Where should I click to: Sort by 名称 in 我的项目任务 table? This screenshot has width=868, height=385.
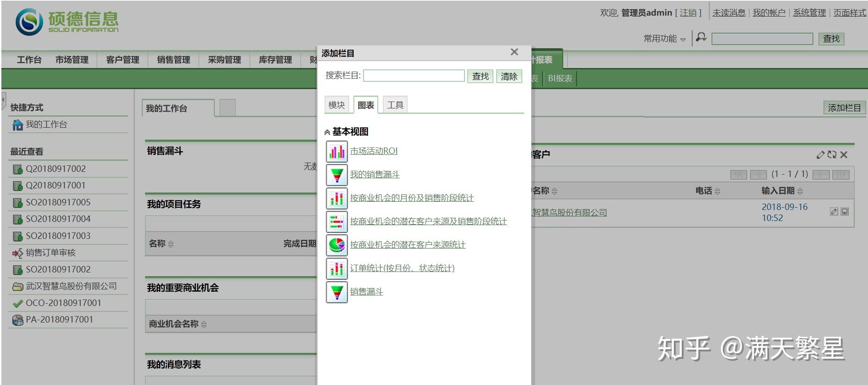pyautogui.click(x=171, y=244)
